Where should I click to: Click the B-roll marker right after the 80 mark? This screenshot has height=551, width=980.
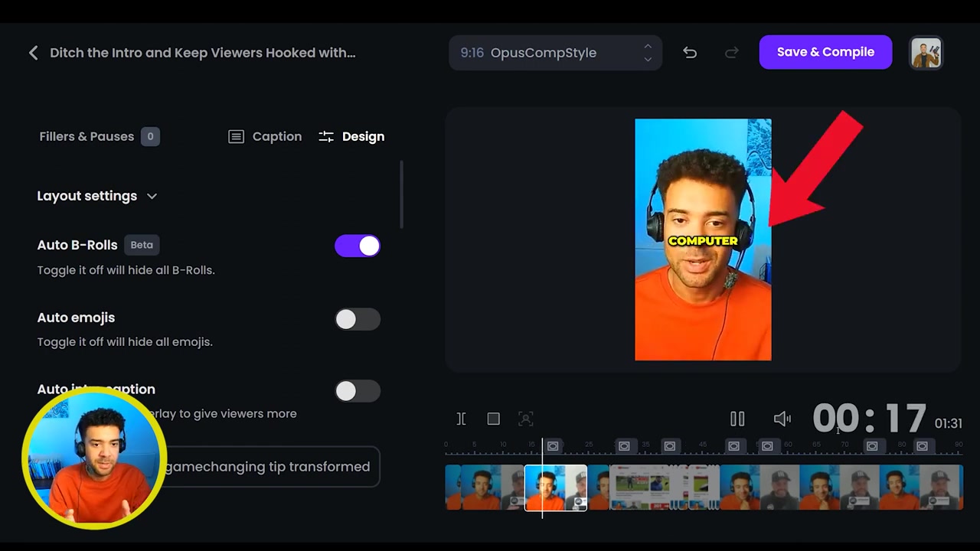click(x=923, y=446)
